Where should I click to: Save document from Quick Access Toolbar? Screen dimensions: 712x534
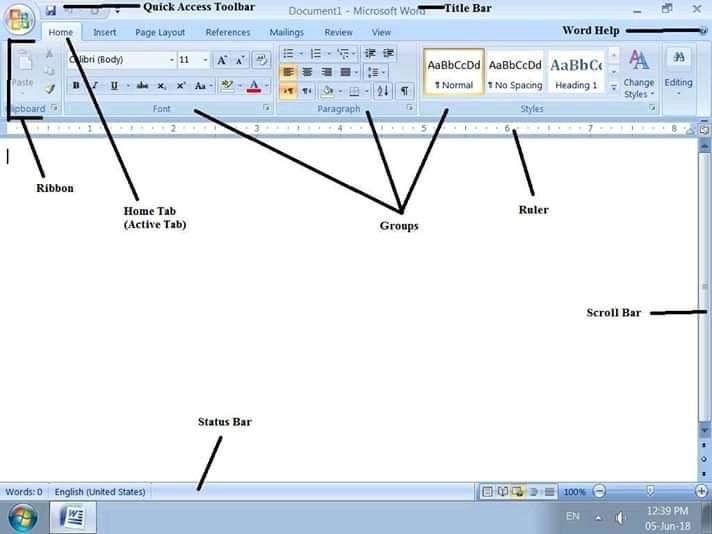[51, 10]
